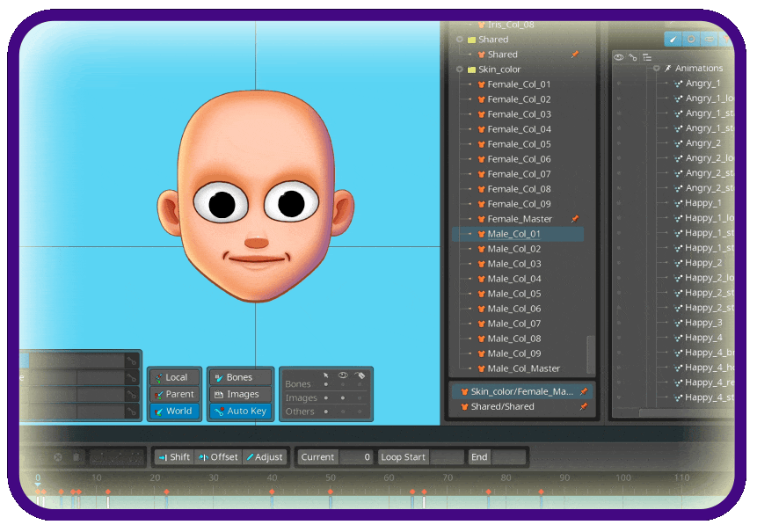Viewport: 757px width, 532px height.
Task: Click the Adjust timeline button
Action: 265,457
